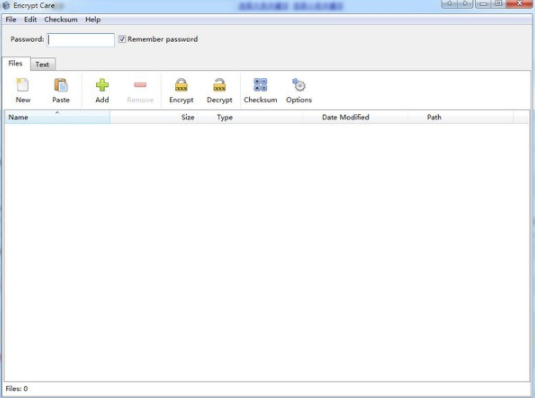Viewport: 535px width, 398px height.
Task: Click the Remove red minus icon
Action: tap(140, 85)
